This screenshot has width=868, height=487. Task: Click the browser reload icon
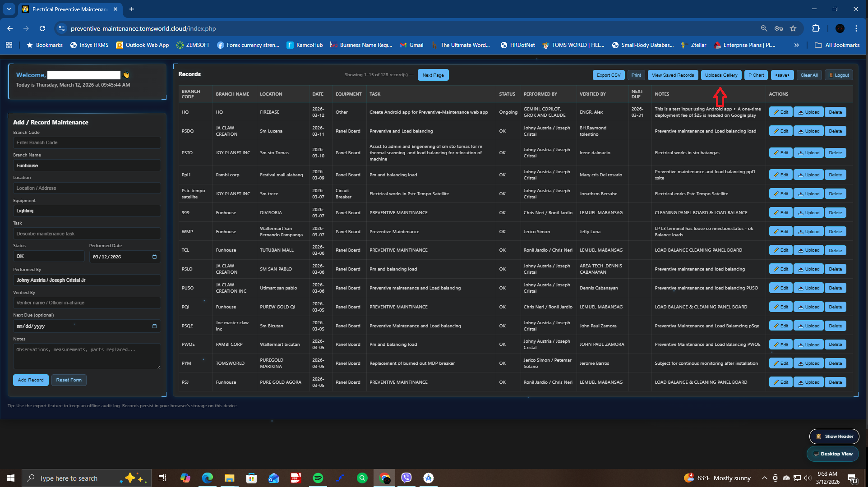point(42,28)
